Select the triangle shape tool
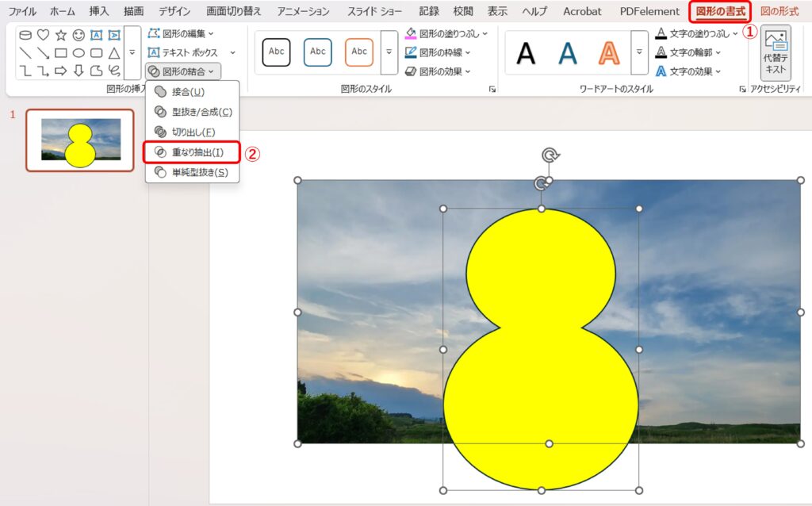The height and width of the screenshot is (506, 812). click(114, 53)
